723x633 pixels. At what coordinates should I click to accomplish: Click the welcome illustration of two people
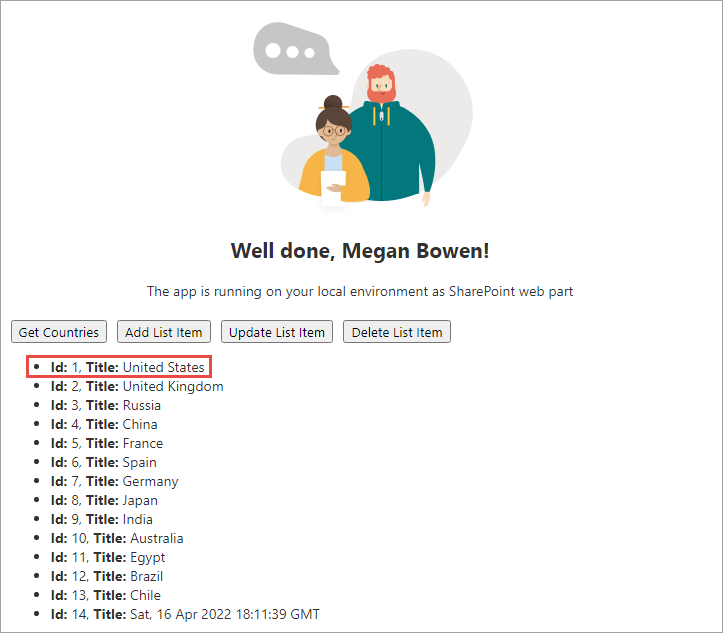[x=363, y=115]
